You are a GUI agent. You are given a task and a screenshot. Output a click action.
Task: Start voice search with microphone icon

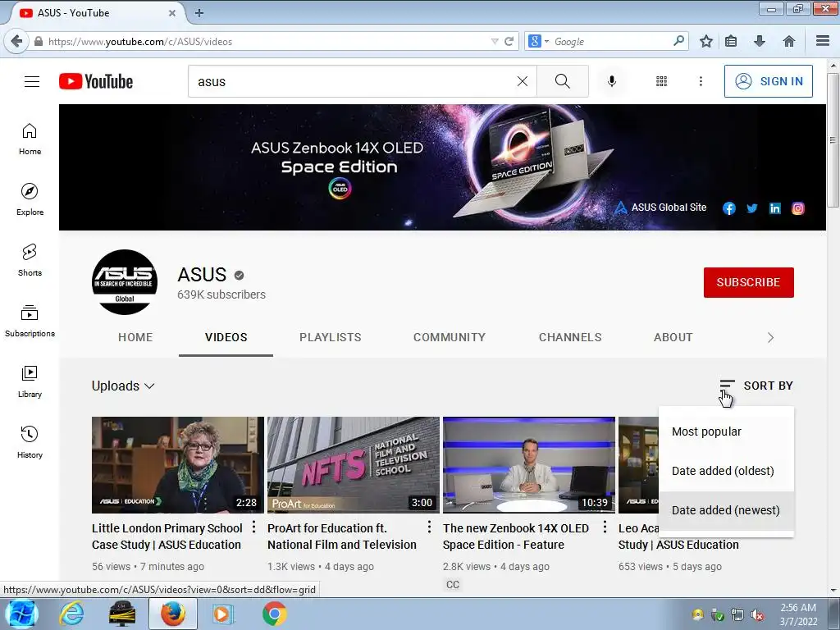[x=612, y=81]
